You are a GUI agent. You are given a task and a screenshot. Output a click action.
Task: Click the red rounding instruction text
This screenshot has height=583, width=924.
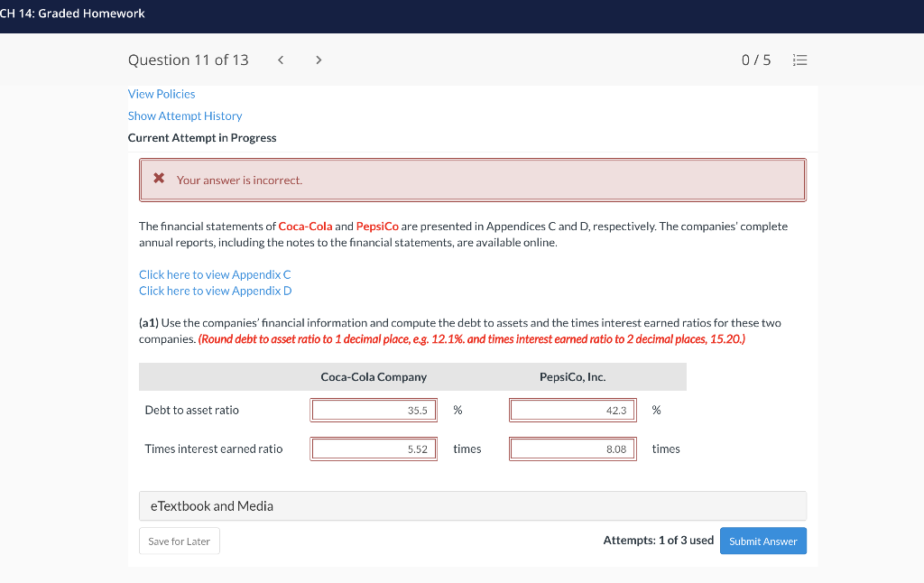(471, 339)
